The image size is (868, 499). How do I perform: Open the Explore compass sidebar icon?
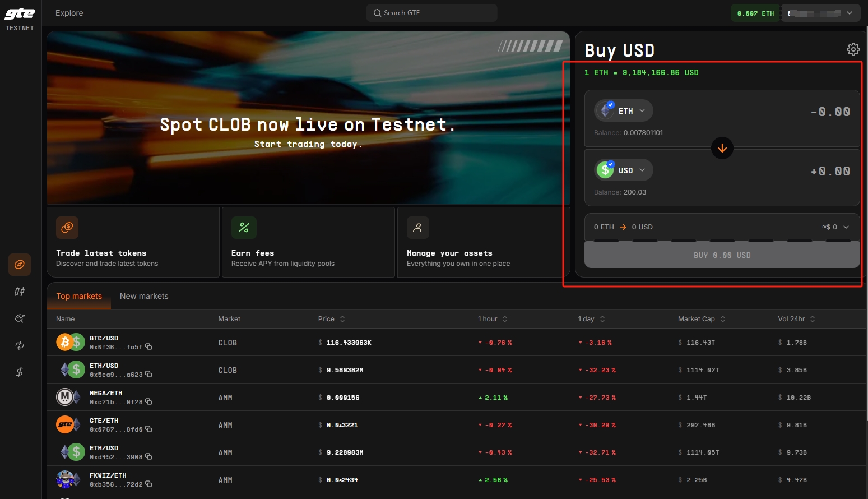tap(20, 265)
